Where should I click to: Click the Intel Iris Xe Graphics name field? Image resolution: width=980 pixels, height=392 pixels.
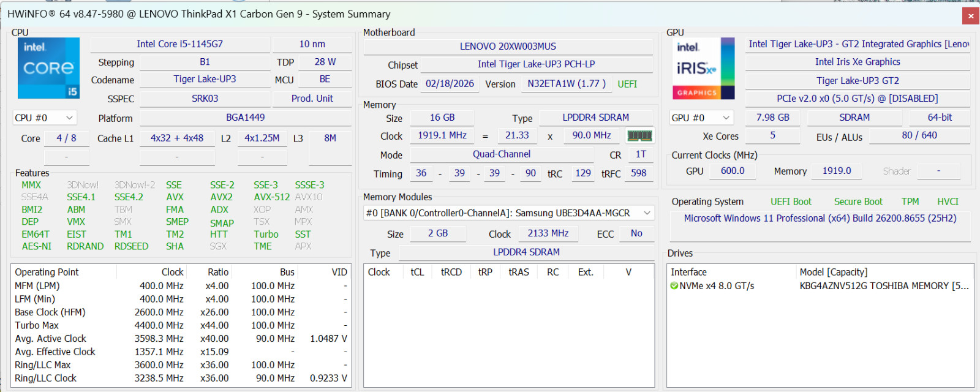coord(858,62)
